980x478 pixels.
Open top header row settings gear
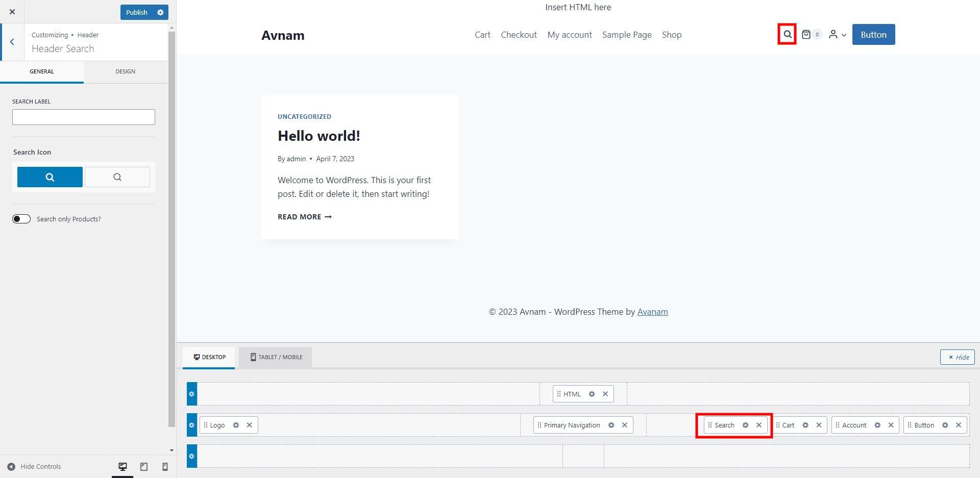tap(192, 394)
